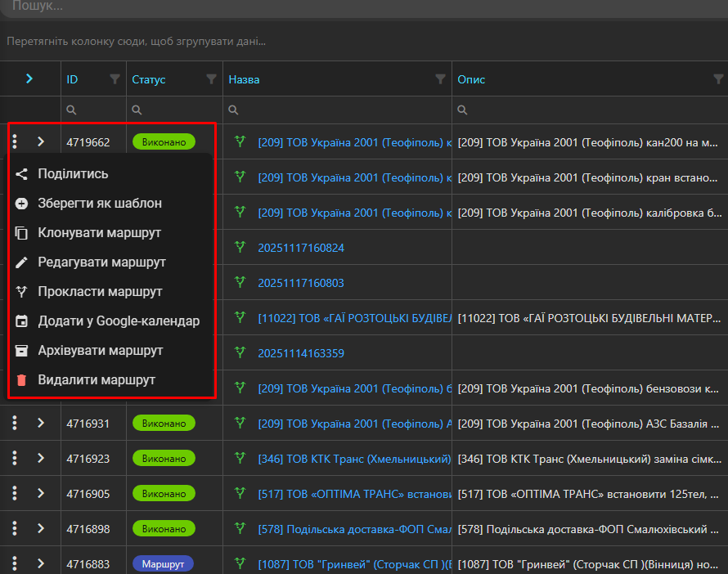Click description starting [517] ТОВ «ОПТІМА ТРАНС»
728x574 pixels.
(589, 494)
